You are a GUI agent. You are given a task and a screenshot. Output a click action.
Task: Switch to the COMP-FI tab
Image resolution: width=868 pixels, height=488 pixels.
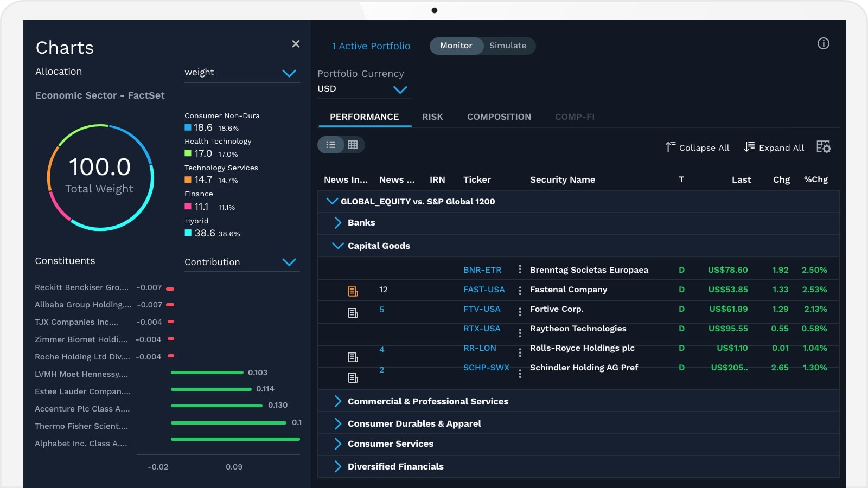click(x=575, y=117)
